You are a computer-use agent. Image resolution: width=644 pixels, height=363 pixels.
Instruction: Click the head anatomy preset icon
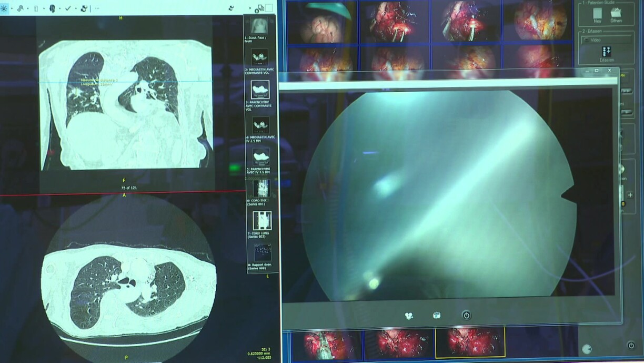[53, 8]
